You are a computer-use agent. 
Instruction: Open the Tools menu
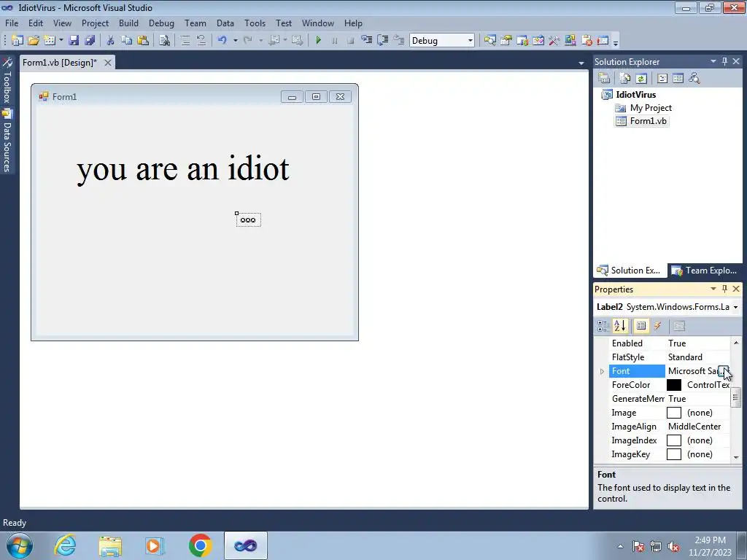(x=255, y=23)
